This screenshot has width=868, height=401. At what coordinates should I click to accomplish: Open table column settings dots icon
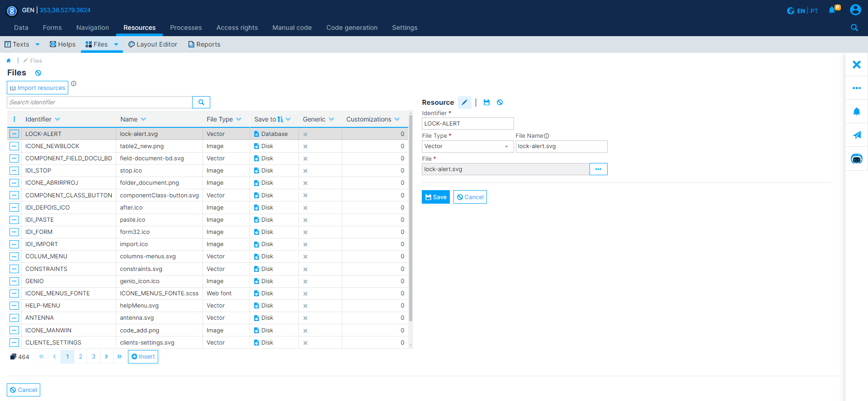[x=14, y=119]
